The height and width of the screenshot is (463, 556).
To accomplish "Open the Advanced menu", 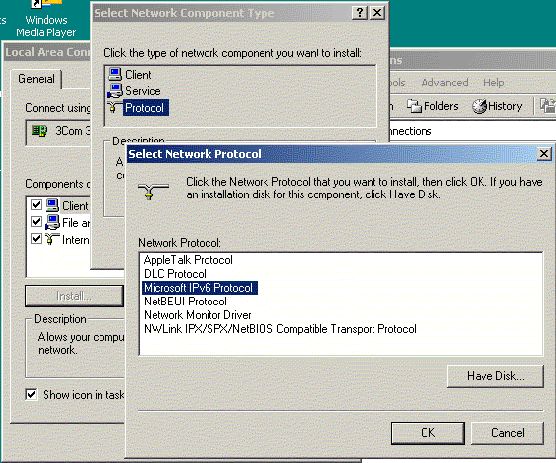I will tap(445, 83).
